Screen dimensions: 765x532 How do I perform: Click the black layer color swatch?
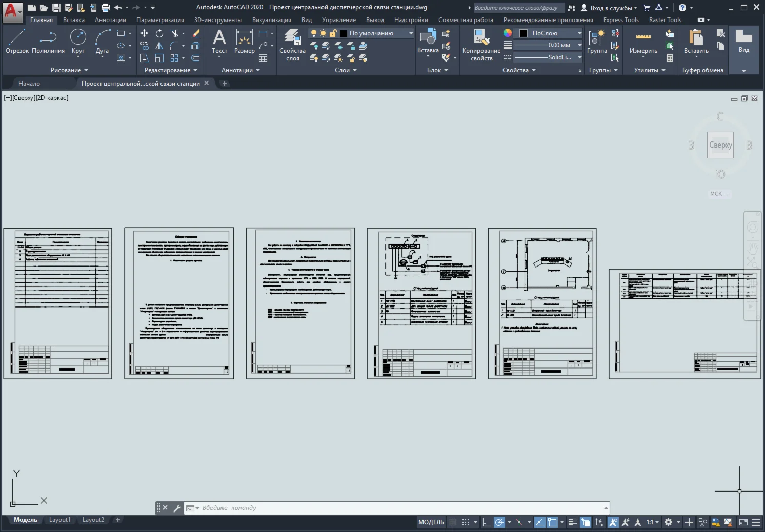(344, 33)
